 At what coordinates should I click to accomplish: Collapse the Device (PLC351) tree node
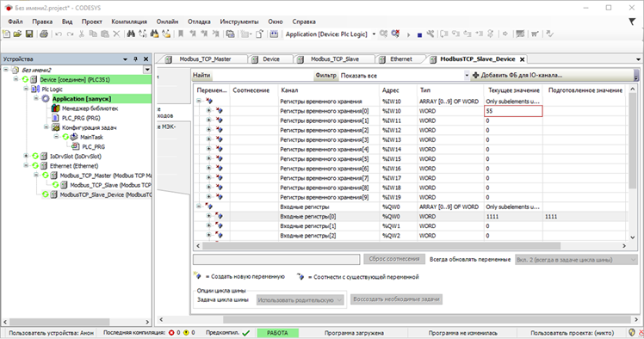(x=16, y=79)
